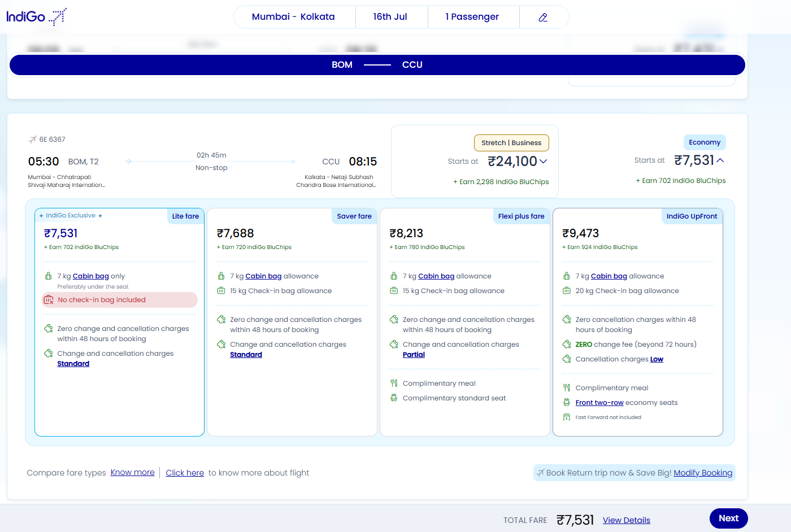Click the cabin bag icon in IndiGo UpFront
Viewport: 791px width, 532px height.
(x=567, y=276)
